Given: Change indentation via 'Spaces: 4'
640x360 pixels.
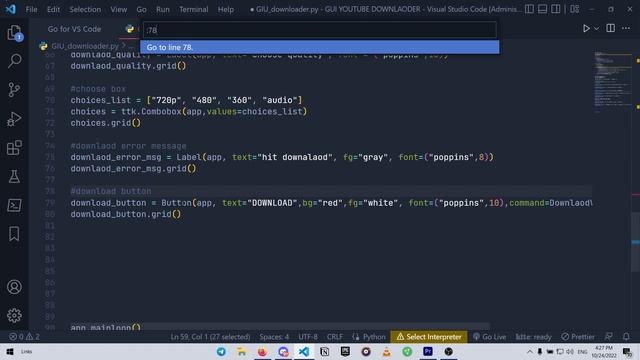Looking at the screenshot, I should point(274,337).
